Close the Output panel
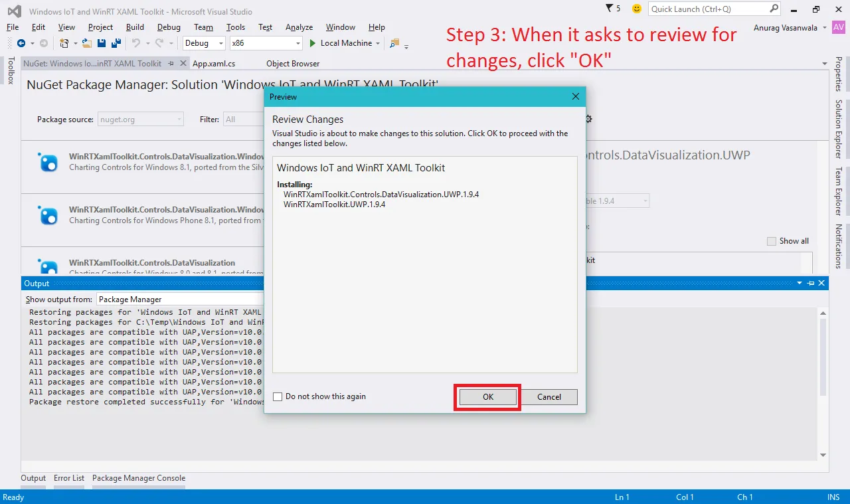 (821, 283)
